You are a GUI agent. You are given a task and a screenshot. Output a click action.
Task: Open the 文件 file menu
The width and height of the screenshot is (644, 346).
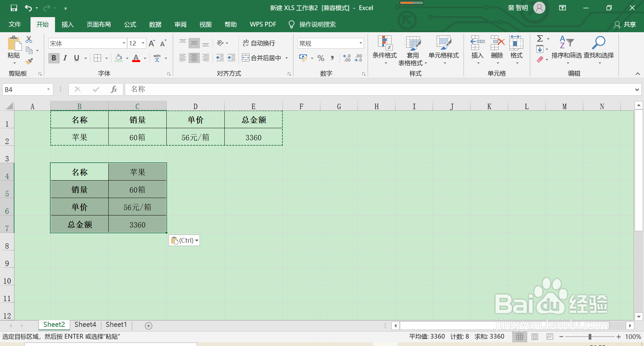click(15, 24)
